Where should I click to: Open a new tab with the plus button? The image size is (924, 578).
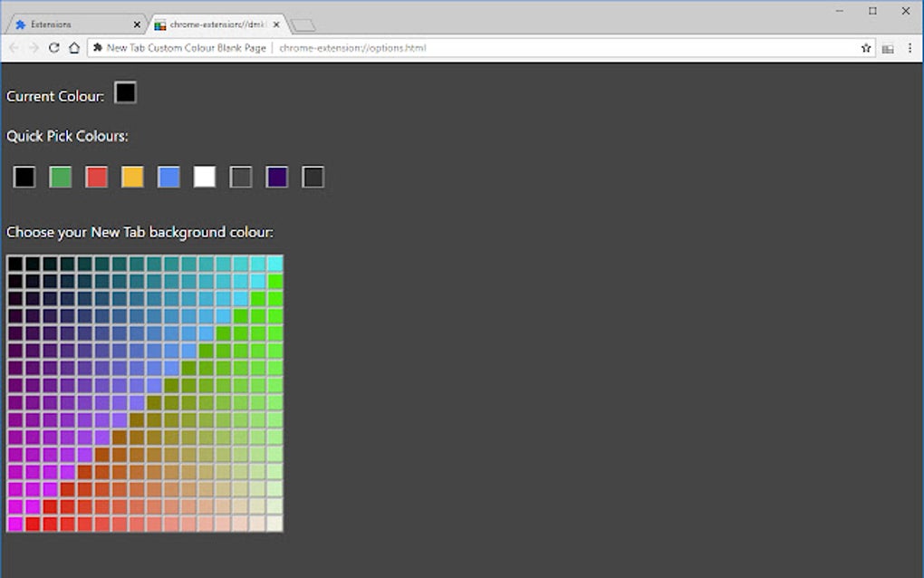tap(303, 24)
